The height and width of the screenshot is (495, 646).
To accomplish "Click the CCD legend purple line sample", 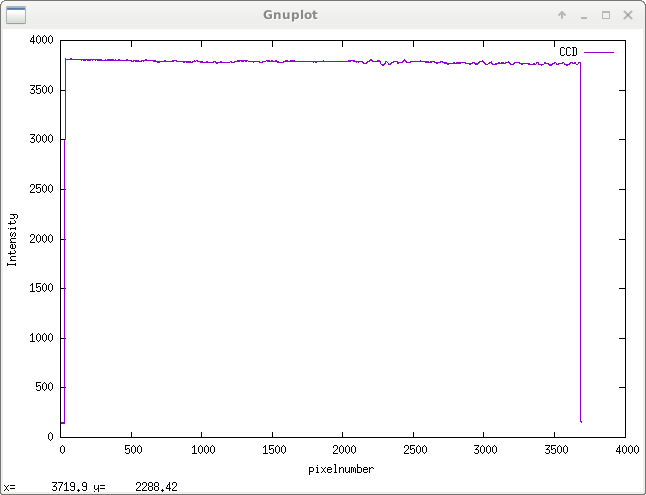I will [x=599, y=52].
